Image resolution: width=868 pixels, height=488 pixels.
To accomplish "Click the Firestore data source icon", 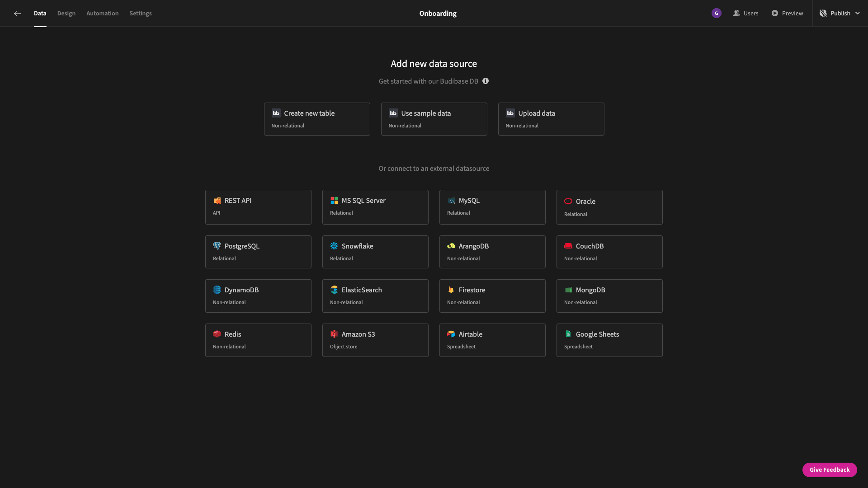I will coord(451,290).
